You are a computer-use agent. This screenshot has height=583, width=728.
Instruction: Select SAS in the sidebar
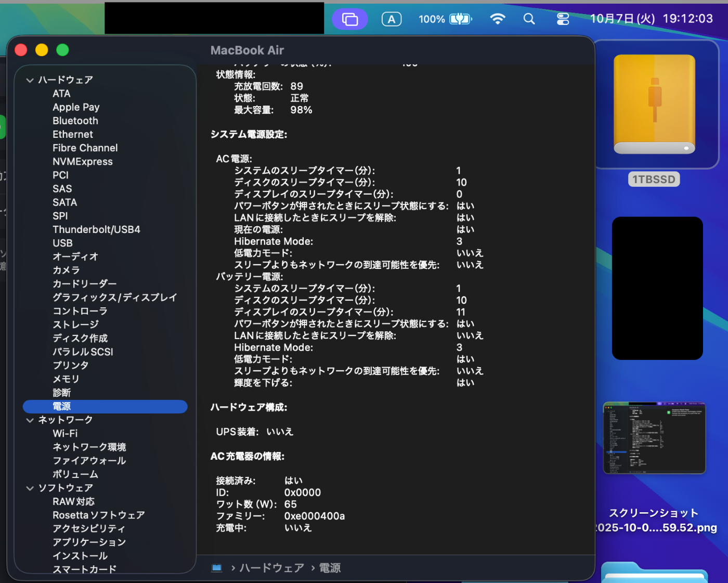pyautogui.click(x=62, y=189)
